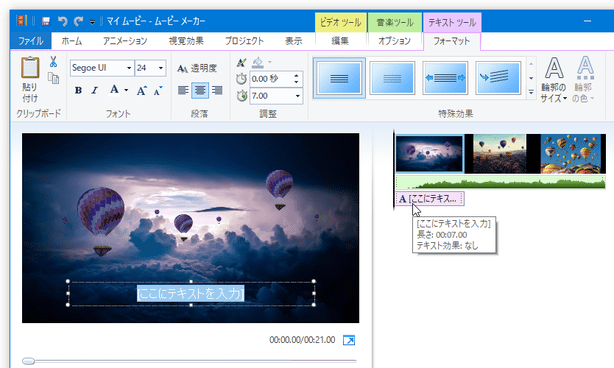Click the start time clock icon

pyautogui.click(x=241, y=79)
